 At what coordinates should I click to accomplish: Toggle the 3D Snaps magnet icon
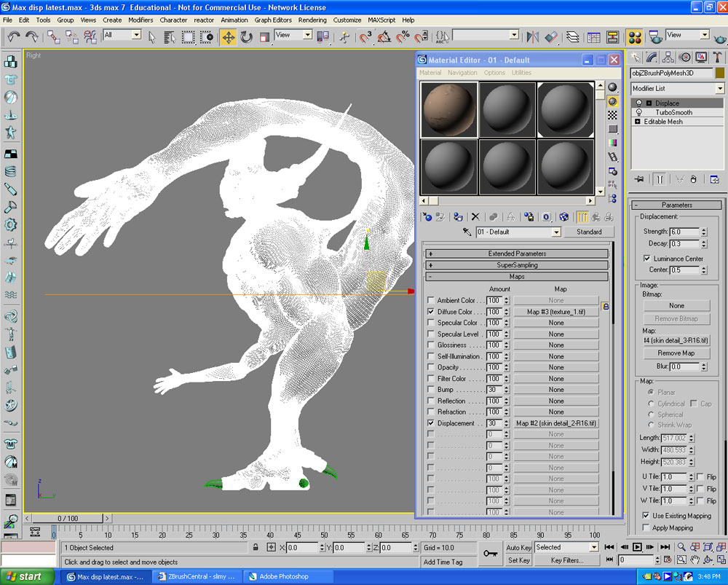pos(366,37)
